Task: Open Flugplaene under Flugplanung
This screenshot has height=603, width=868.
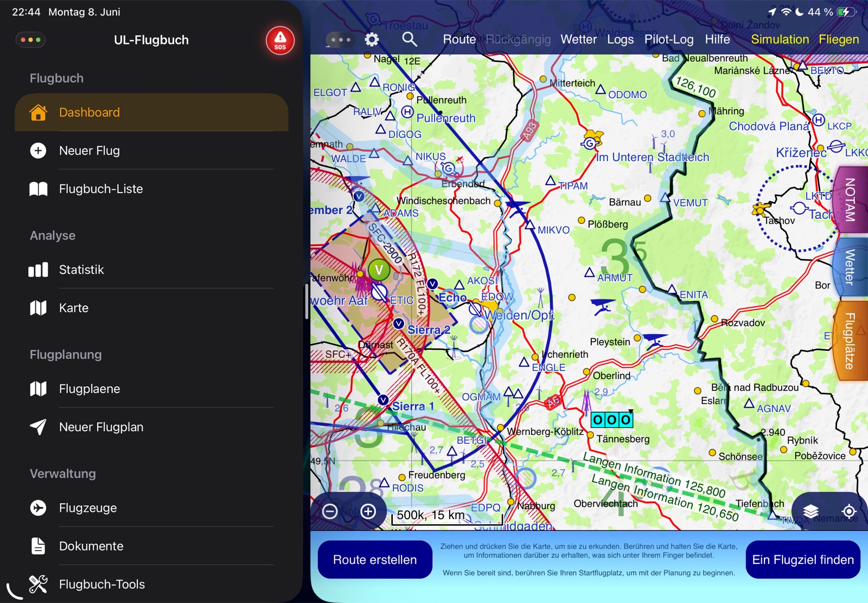Action: pos(151,389)
